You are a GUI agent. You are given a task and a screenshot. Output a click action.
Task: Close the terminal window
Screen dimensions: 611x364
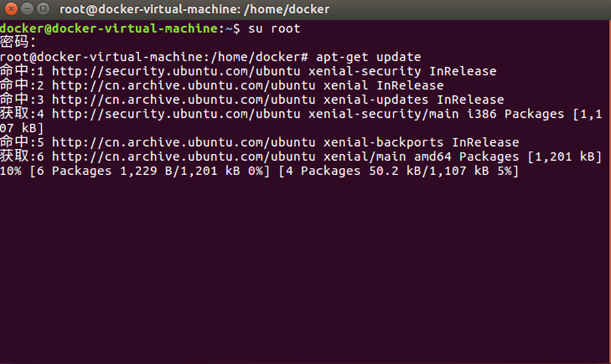pos(10,9)
